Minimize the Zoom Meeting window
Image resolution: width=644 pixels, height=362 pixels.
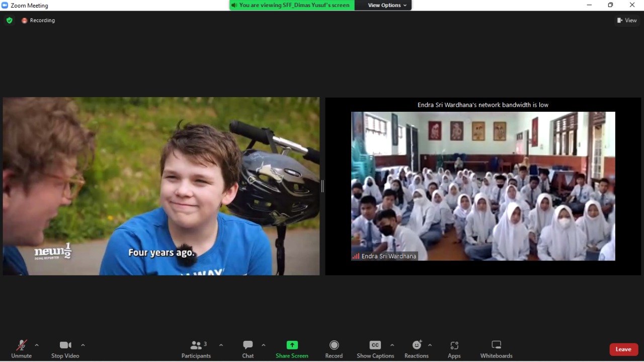coord(589,5)
